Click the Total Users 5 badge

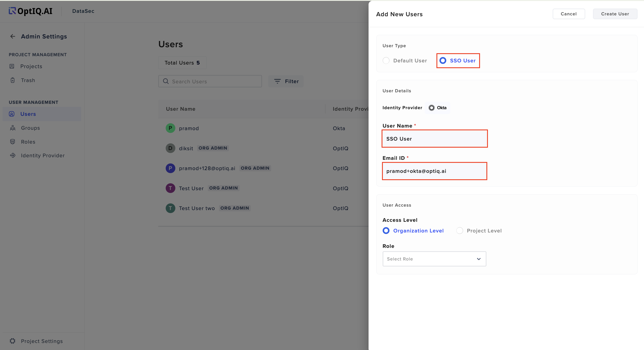pyautogui.click(x=182, y=63)
